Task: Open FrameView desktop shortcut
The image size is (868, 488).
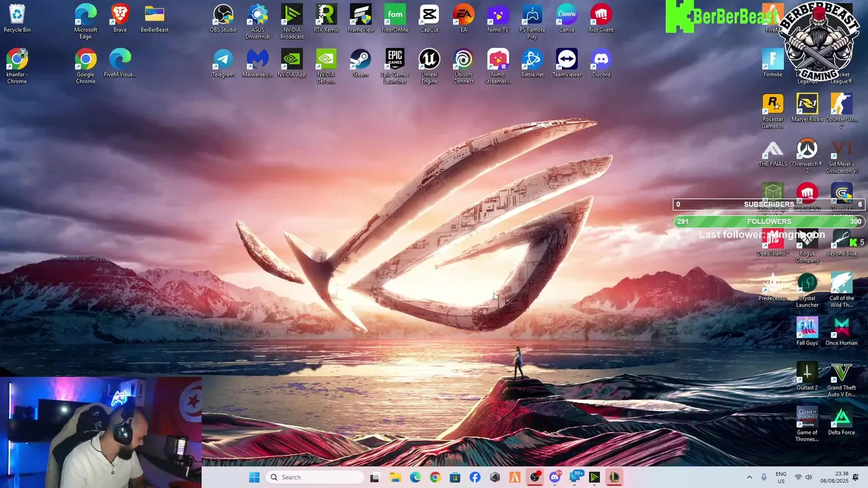Action: point(361,18)
